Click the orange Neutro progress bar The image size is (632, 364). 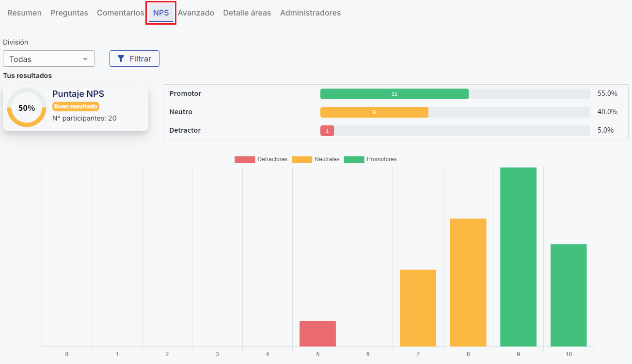[x=374, y=112]
